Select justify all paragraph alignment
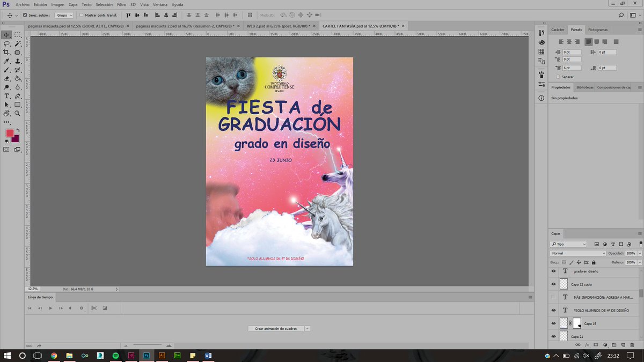This screenshot has height=362, width=644. tap(616, 41)
